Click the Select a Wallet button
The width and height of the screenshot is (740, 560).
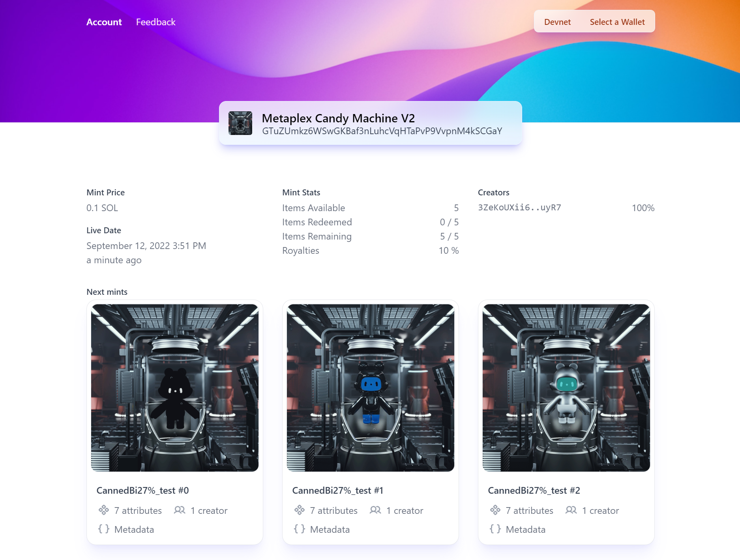click(x=617, y=22)
